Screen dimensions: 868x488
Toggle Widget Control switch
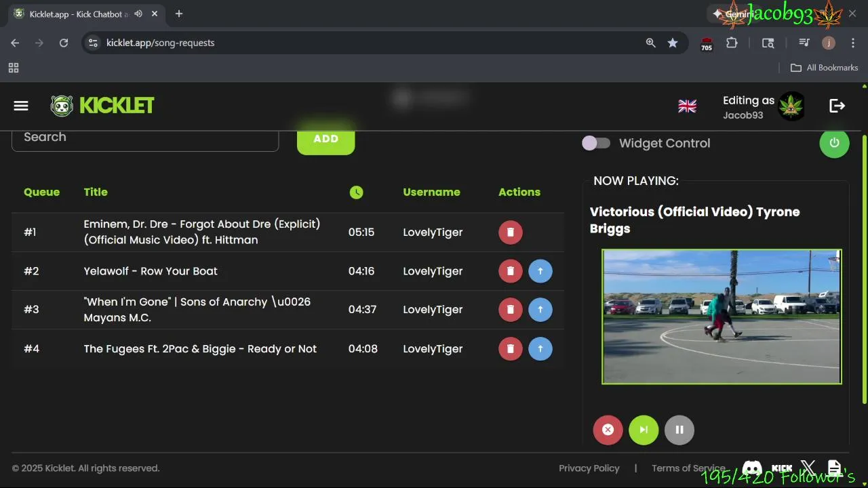(x=596, y=143)
